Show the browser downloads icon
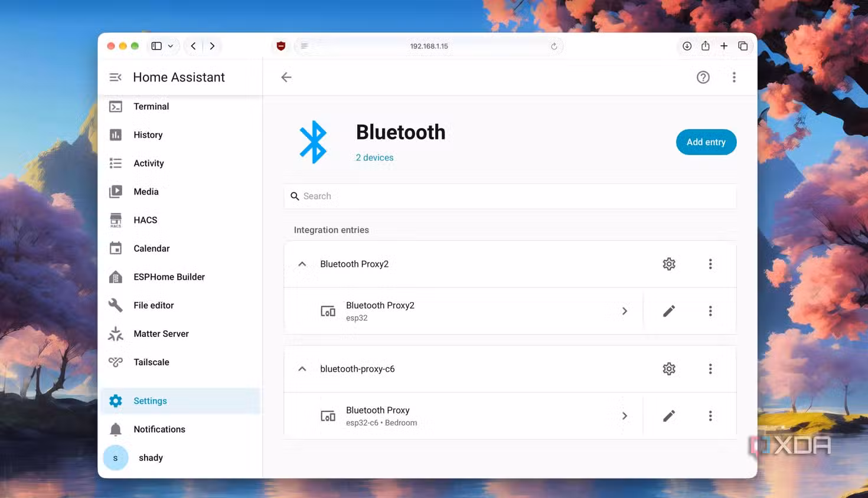Viewport: 868px width, 498px height. pos(687,46)
